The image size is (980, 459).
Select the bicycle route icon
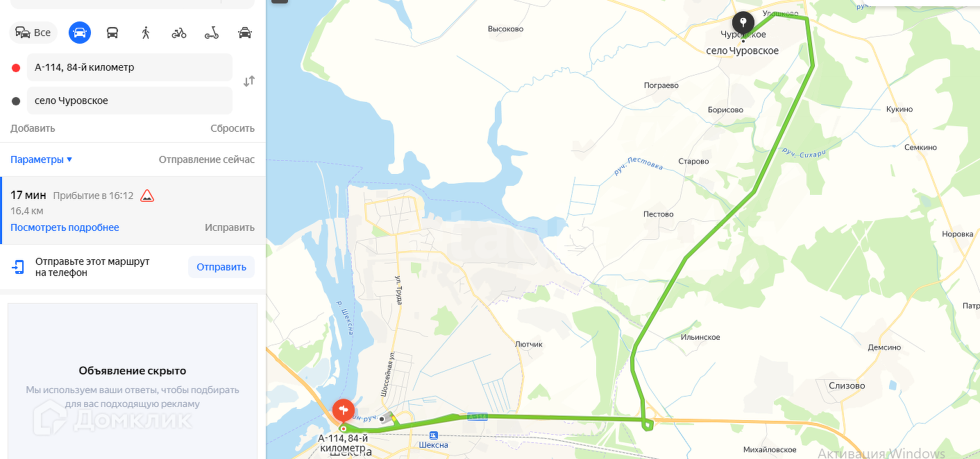[179, 33]
